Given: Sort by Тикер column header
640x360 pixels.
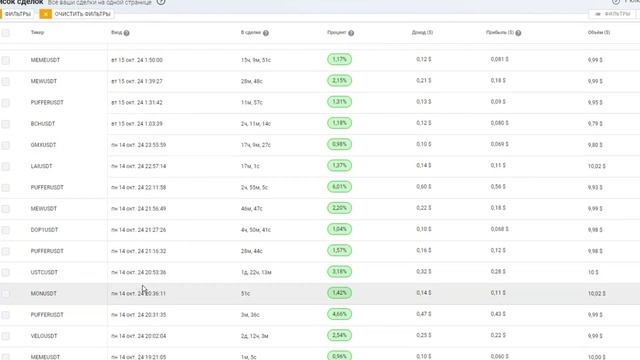Looking at the screenshot, I should tap(37, 32).
